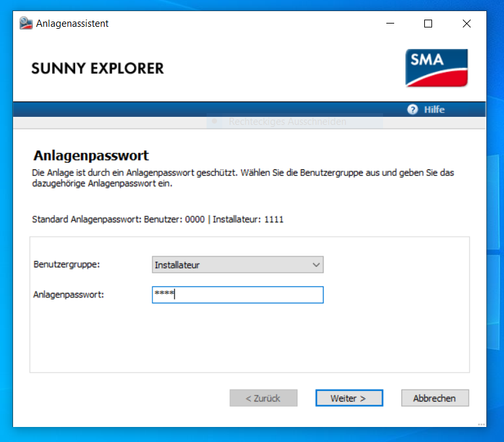Click the Weiter > button
This screenshot has width=504, height=442.
pos(349,398)
